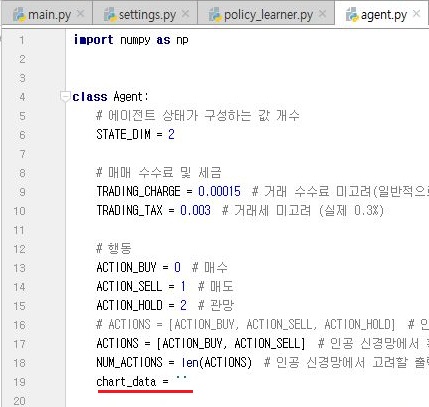
Task: Click 'TRADING_TAX' variable name
Action: pyautogui.click(x=129, y=211)
